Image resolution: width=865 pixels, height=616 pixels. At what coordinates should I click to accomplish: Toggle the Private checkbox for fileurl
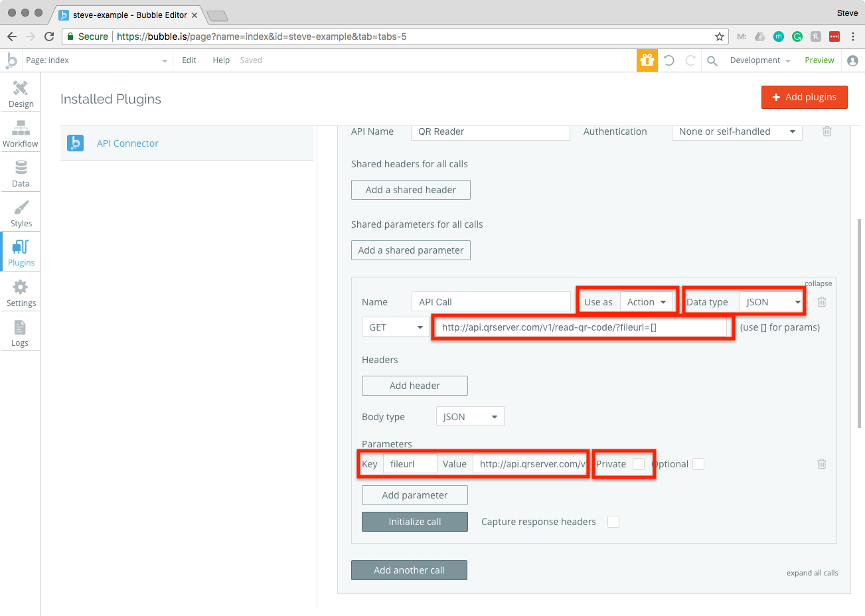(x=639, y=464)
